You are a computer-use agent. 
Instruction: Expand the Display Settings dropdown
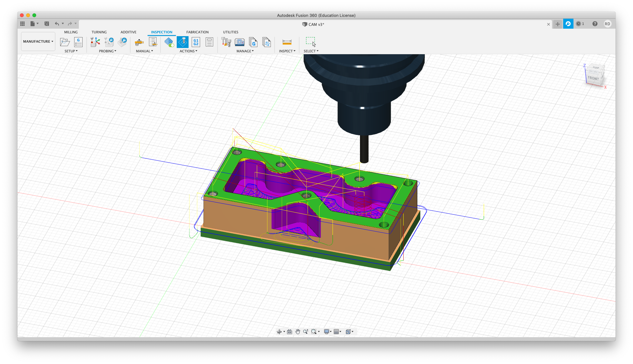coord(328,332)
